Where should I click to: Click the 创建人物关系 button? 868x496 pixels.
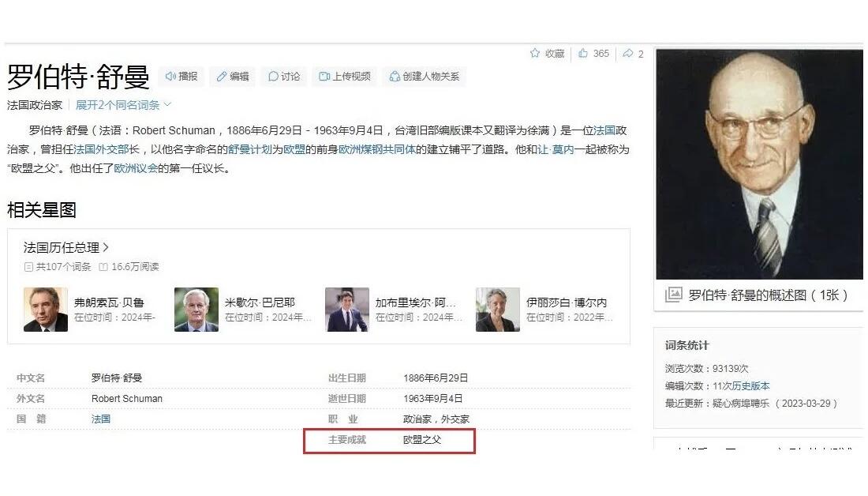[423, 77]
